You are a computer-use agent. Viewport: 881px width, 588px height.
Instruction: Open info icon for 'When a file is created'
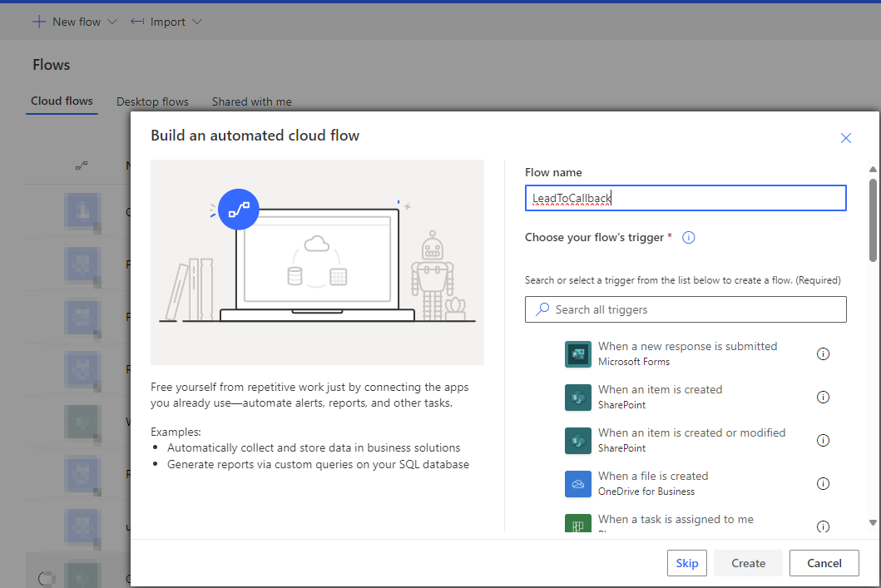coord(823,483)
